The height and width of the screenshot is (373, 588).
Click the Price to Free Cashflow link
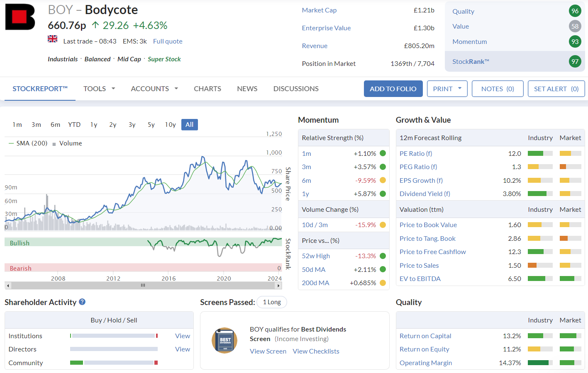click(x=433, y=252)
